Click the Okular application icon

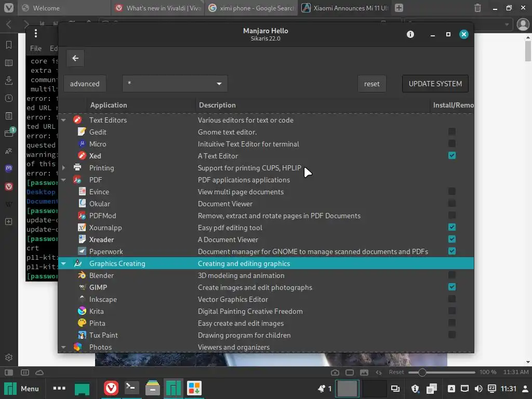point(82,203)
